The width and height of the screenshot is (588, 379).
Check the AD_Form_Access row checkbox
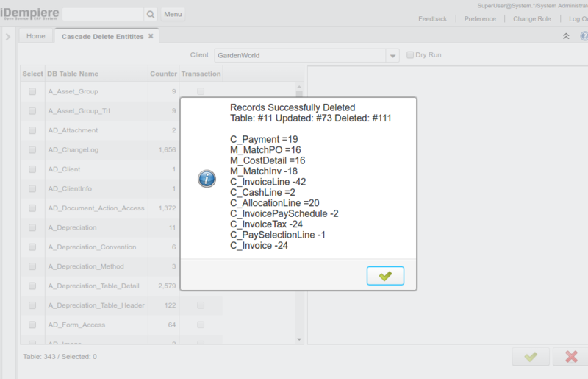(32, 325)
